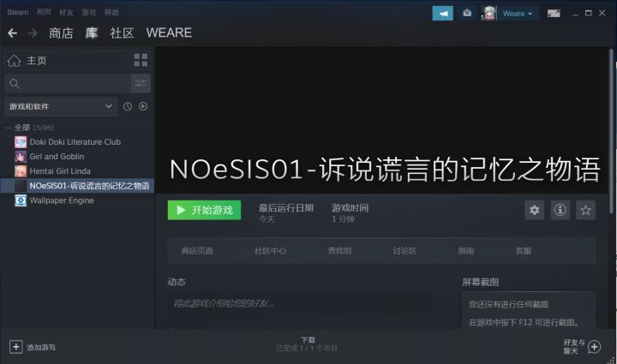Click the add game plus icon
The height and width of the screenshot is (364, 617).
click(x=15, y=347)
